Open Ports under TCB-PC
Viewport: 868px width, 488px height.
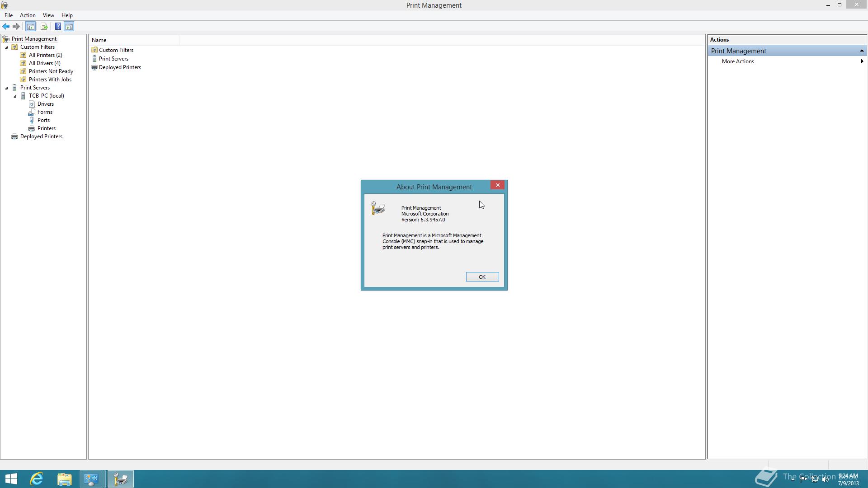point(43,120)
